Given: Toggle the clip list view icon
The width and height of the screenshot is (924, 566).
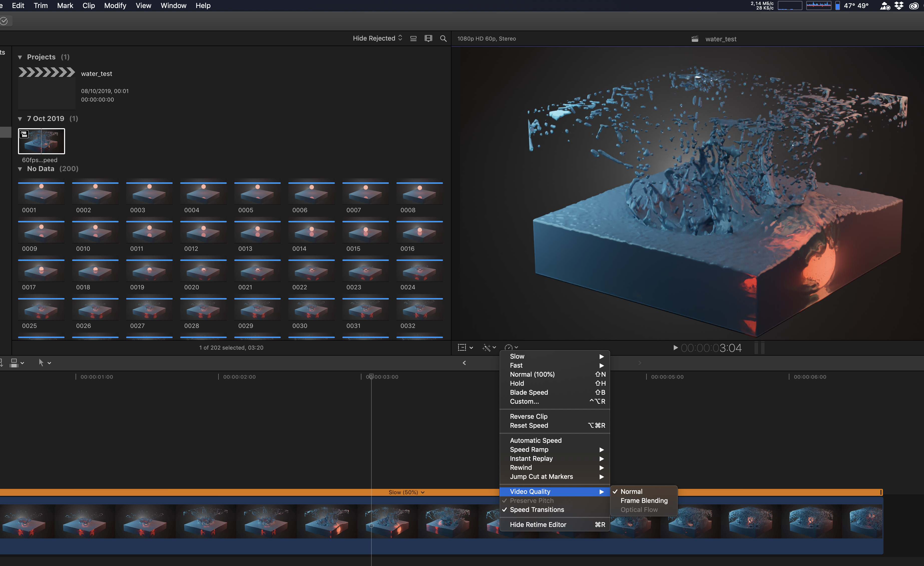Looking at the screenshot, I should (x=413, y=38).
